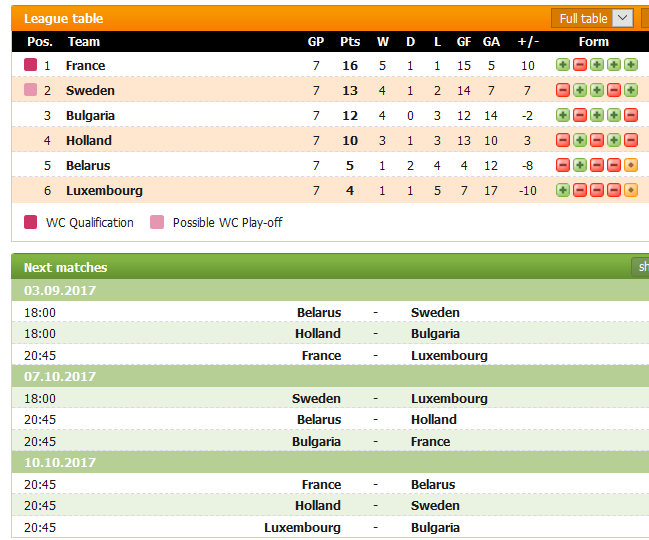Click Luxembourg's green win form icon
This screenshot has height=540, width=649.
(x=562, y=190)
